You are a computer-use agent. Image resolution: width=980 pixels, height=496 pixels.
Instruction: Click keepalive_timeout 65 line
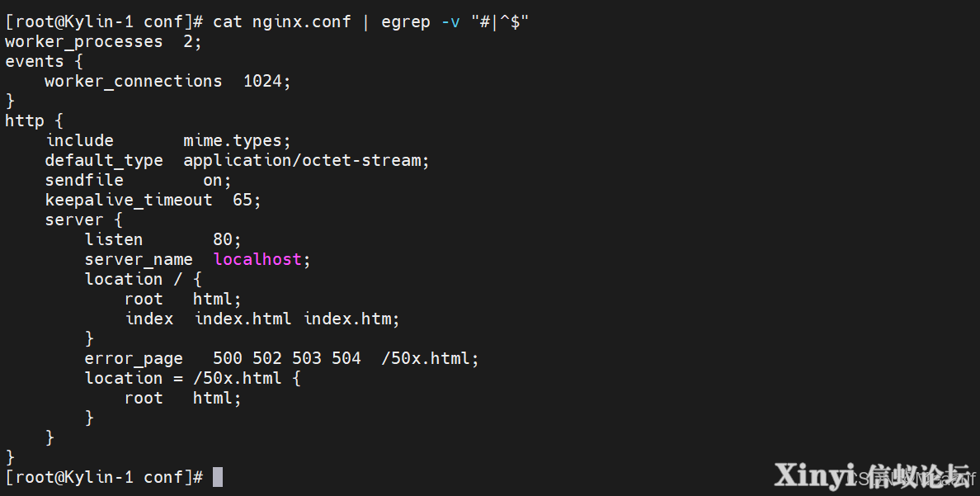click(153, 201)
